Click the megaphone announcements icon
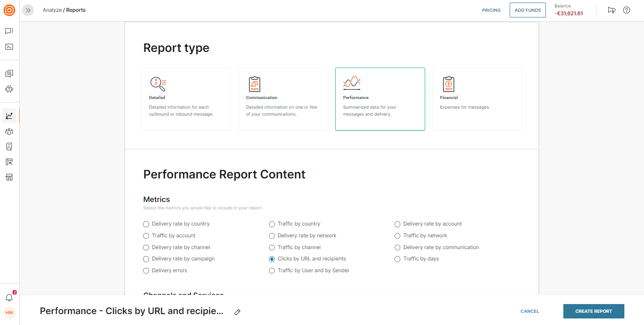The image size is (644, 325). click(x=612, y=10)
